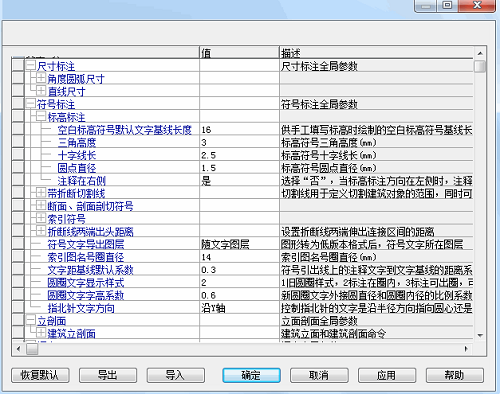
Task: Click the 导入 button
Action: point(176,375)
